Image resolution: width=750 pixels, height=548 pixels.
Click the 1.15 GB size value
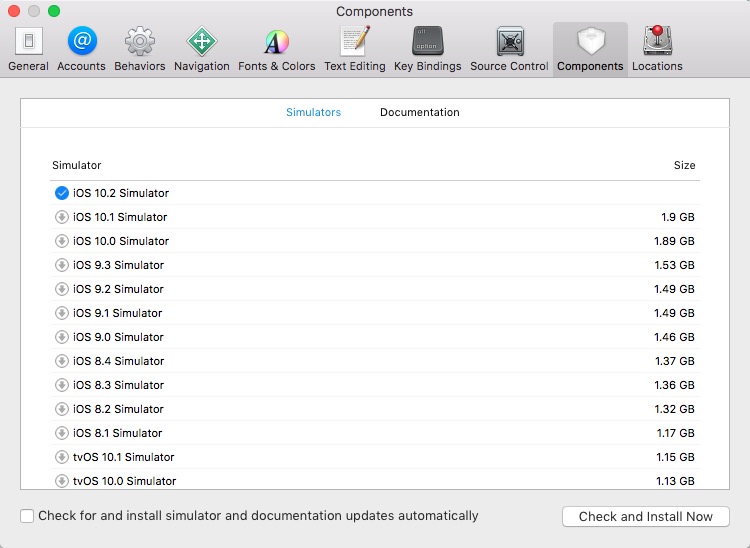[x=675, y=457]
